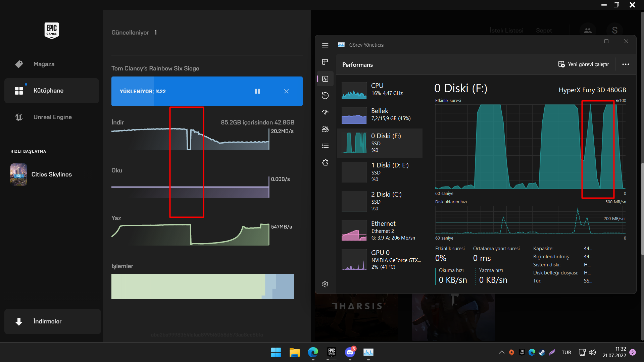The image size is (644, 362).
Task: Click Epic Games taskbar icon
Action: 332,352
